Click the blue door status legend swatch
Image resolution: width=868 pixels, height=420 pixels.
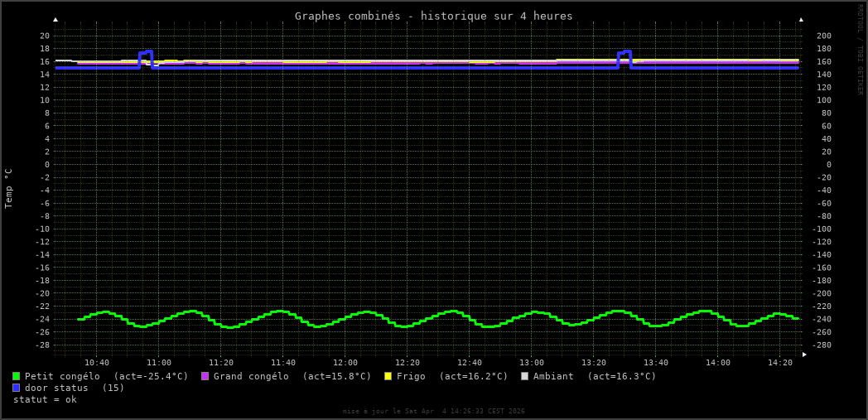[16, 388]
